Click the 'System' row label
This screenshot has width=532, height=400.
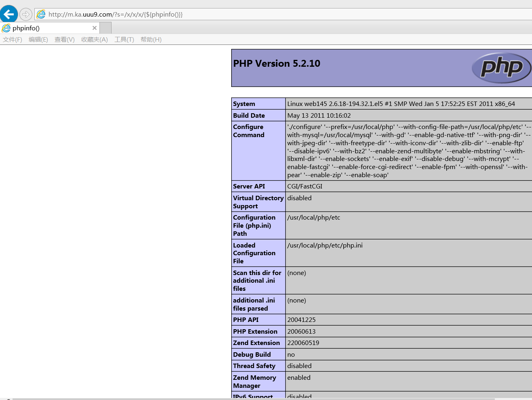tap(244, 104)
